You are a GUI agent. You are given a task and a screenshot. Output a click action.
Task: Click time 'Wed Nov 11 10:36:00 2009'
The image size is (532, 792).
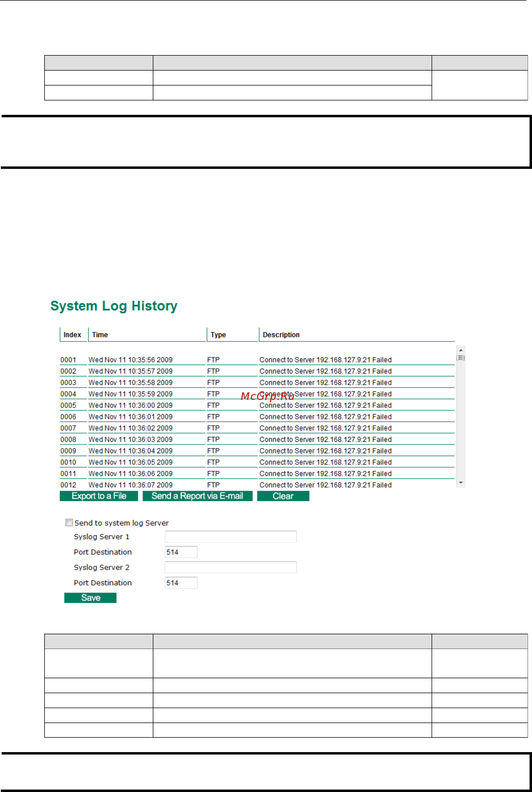[x=131, y=405]
